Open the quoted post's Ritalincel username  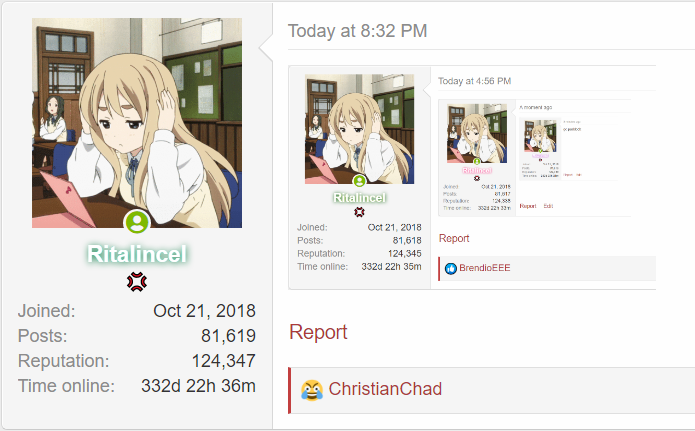[359, 198]
